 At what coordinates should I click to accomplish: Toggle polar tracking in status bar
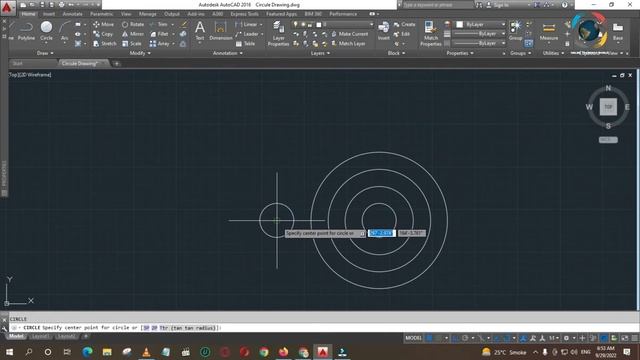[x=465, y=338]
